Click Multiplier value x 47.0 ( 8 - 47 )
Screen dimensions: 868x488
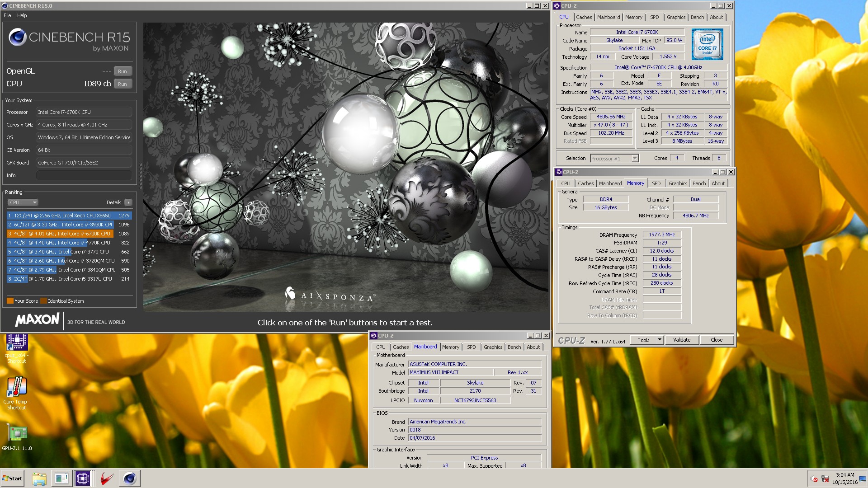(x=611, y=125)
